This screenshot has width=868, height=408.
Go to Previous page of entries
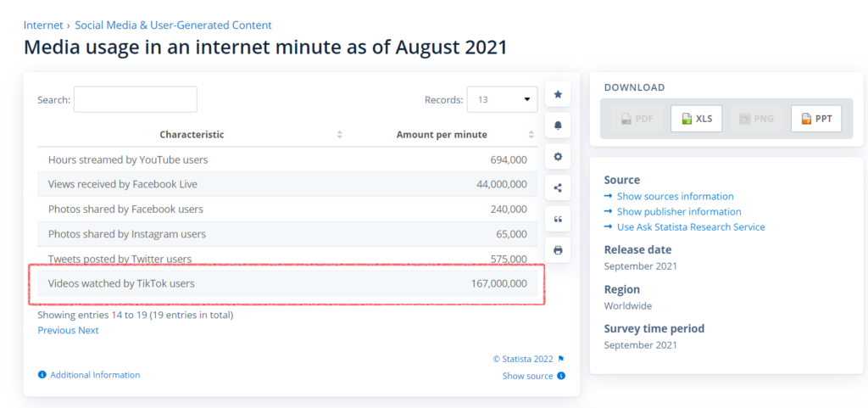click(57, 330)
